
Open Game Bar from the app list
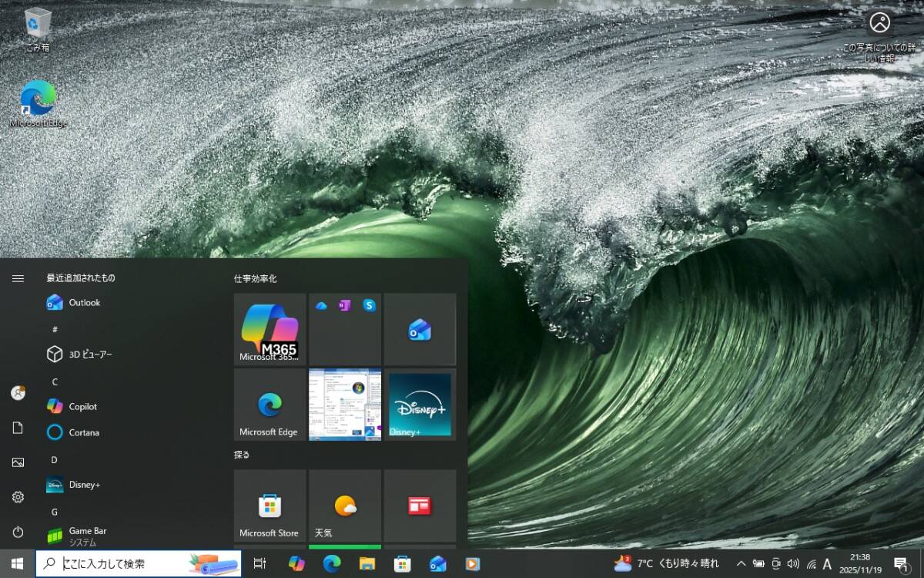(131, 536)
